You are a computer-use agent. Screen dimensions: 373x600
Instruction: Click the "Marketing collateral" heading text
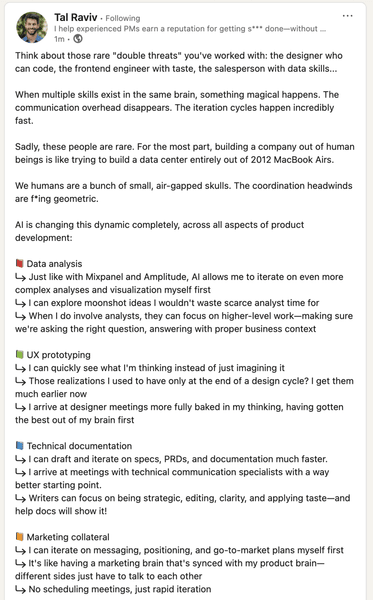click(68, 537)
